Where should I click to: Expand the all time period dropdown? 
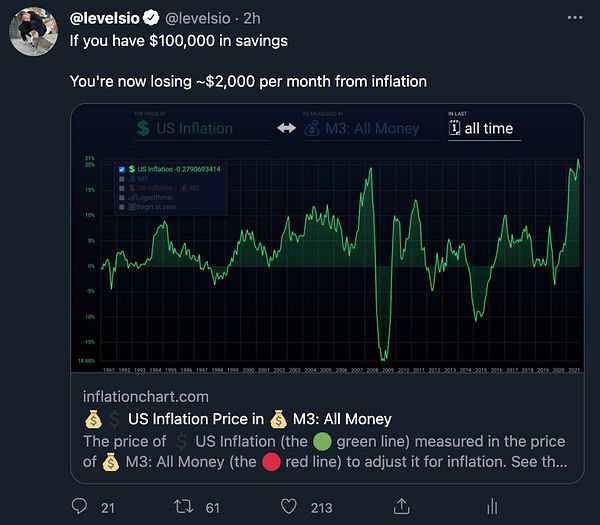coord(484,129)
